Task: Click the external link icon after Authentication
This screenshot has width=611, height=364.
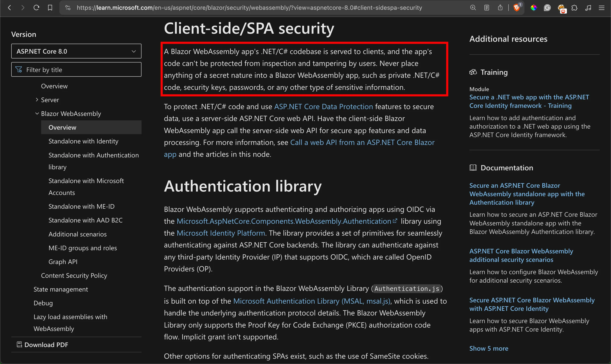Action: tap(395, 221)
